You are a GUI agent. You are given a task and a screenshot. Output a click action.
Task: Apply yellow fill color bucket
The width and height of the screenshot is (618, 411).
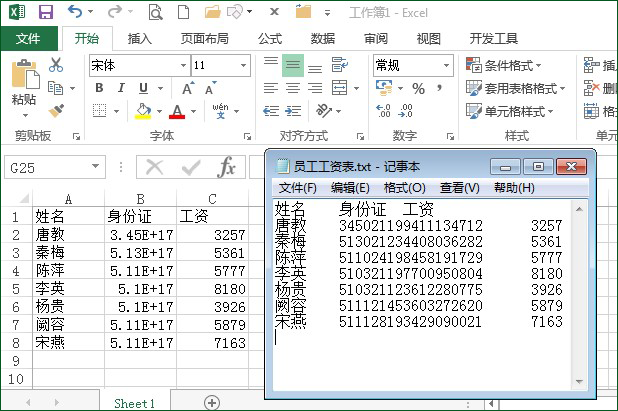(x=143, y=111)
